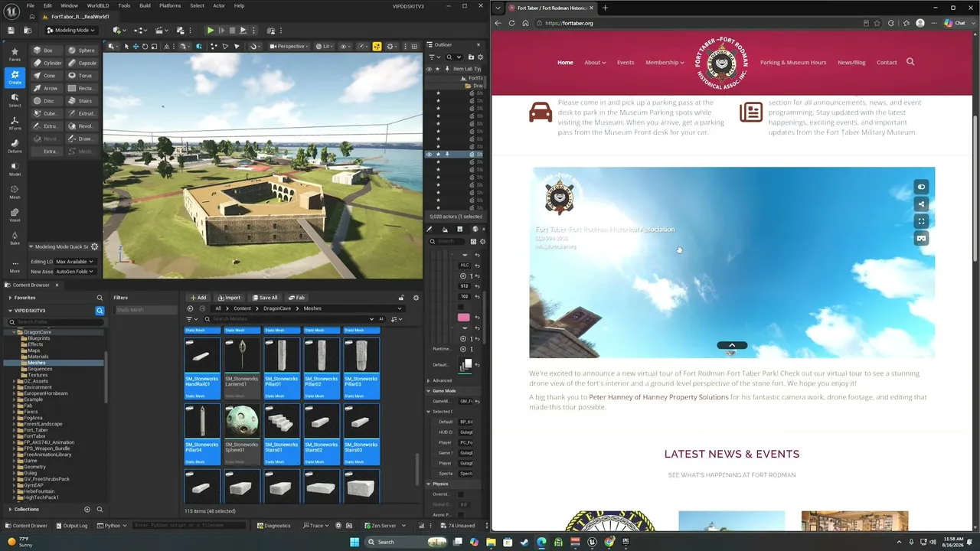
Task: Open the Output Log tab in status bar
Action: pos(72,526)
